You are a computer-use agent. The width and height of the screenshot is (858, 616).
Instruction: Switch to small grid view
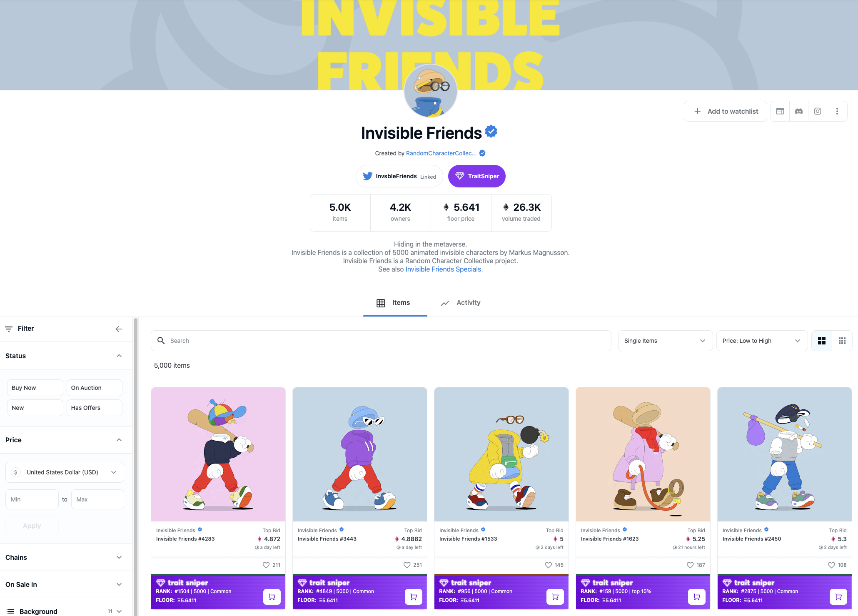pyautogui.click(x=842, y=341)
